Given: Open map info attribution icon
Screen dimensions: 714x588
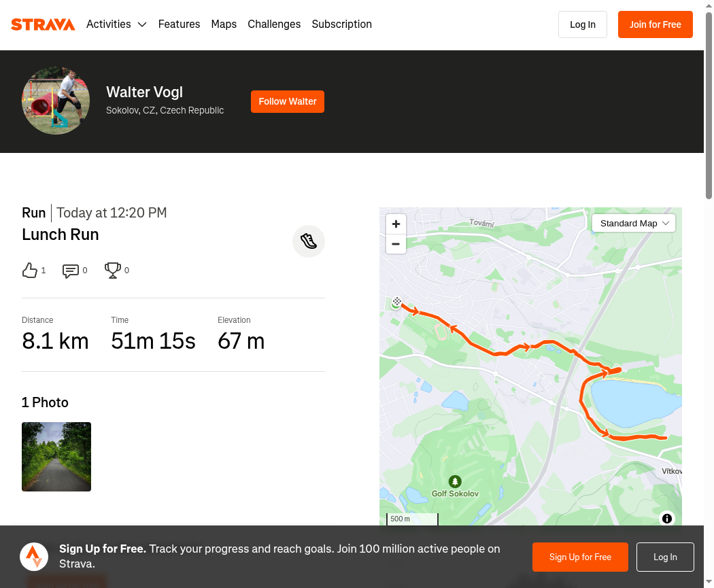Looking at the screenshot, I should tap(667, 519).
